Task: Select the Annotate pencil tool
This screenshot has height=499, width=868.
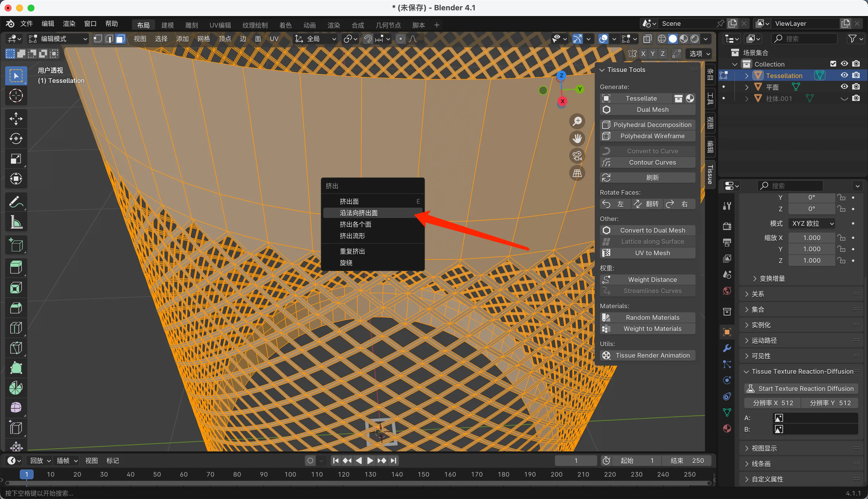Action: point(16,202)
